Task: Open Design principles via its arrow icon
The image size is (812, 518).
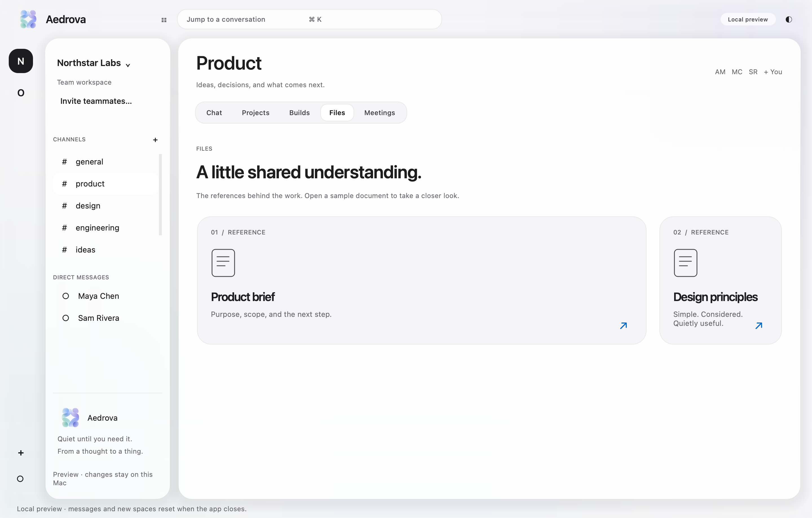Action: (x=759, y=326)
